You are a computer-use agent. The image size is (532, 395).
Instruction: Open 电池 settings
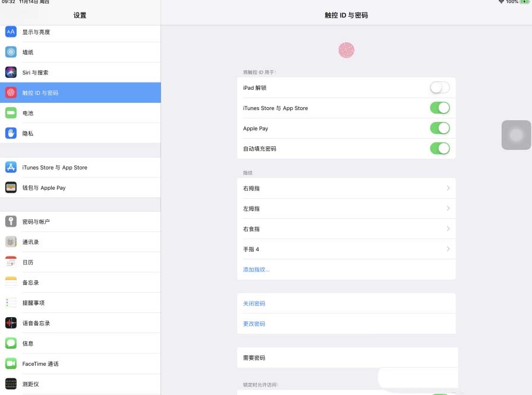[80, 113]
